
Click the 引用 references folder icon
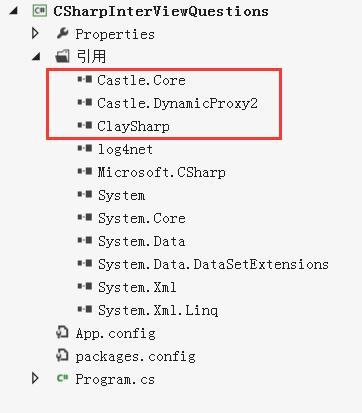click(62, 56)
